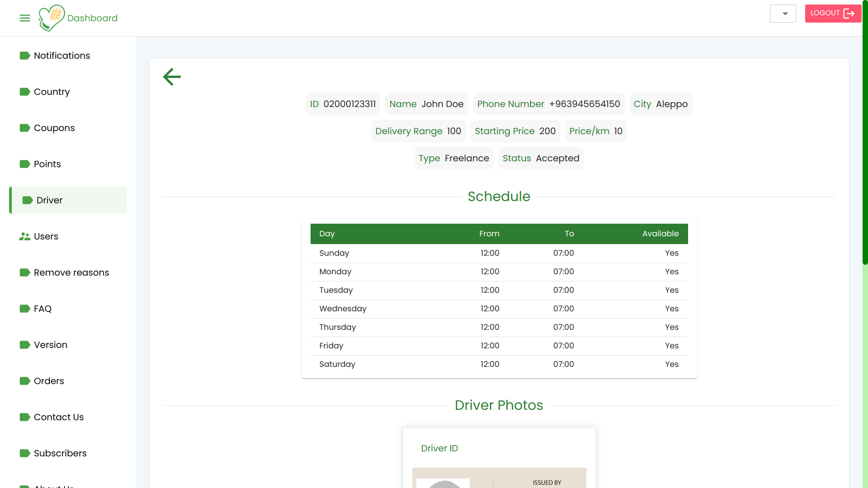
Task: Click the Driver tag icon
Action: [28, 200]
